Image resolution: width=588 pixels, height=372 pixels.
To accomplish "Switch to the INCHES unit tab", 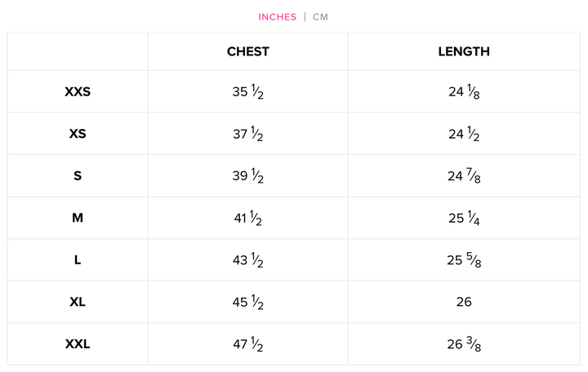I will tap(278, 17).
